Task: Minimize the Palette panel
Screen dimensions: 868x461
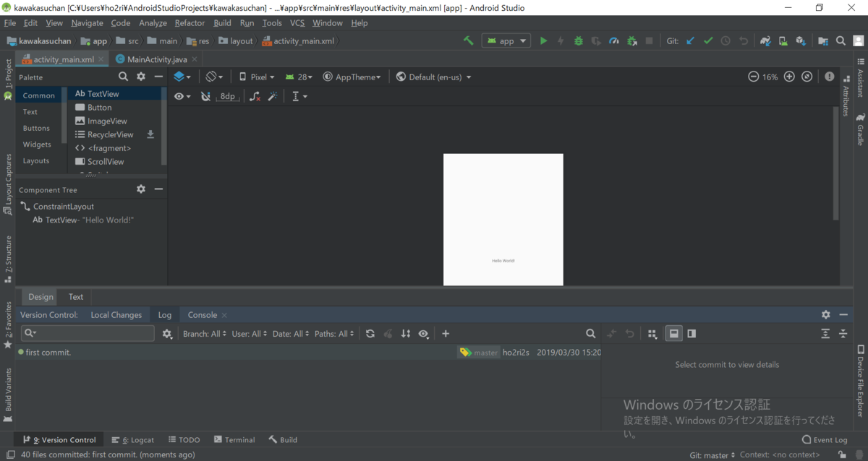Action: [158, 77]
